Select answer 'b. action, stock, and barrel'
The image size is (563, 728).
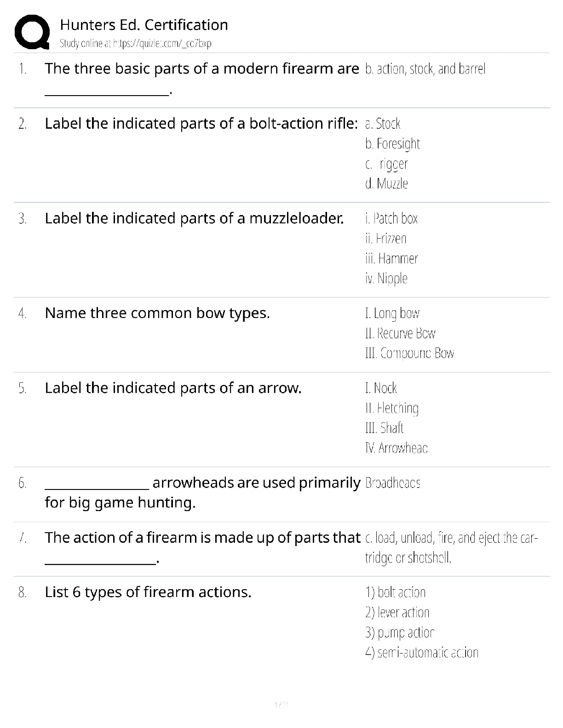pyautogui.click(x=425, y=69)
